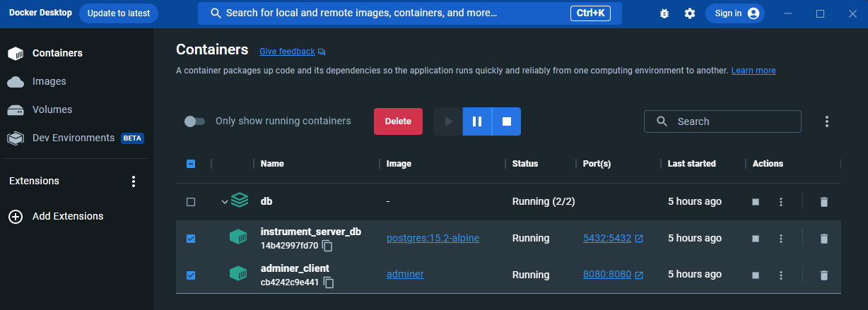Stop the instrument_server_db container
This screenshot has height=310, width=868.
[756, 239]
